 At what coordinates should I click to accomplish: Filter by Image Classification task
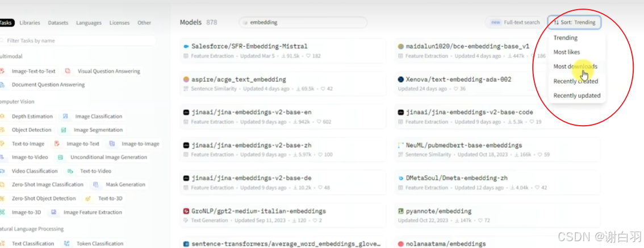93,117
